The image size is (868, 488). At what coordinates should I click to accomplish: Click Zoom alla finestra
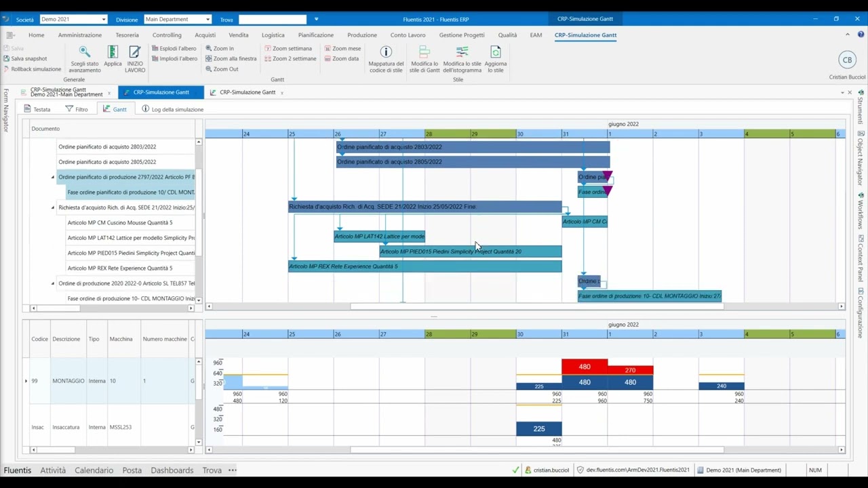point(231,59)
